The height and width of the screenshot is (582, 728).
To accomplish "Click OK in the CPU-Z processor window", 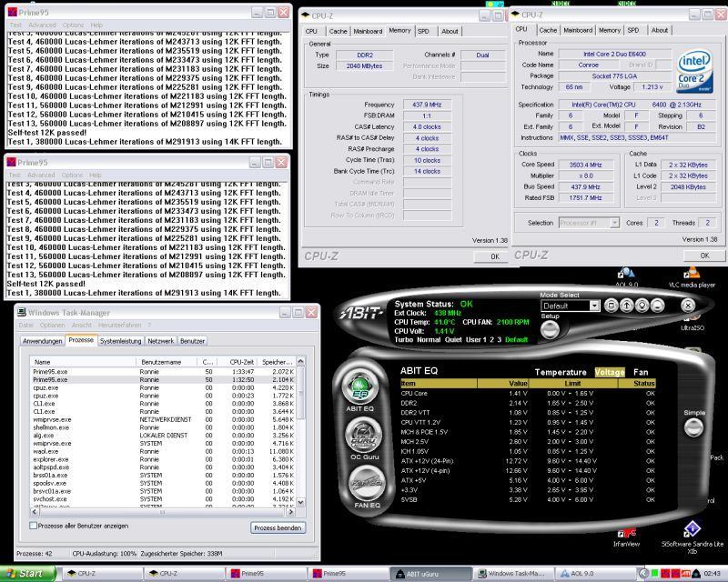I will click(704, 256).
